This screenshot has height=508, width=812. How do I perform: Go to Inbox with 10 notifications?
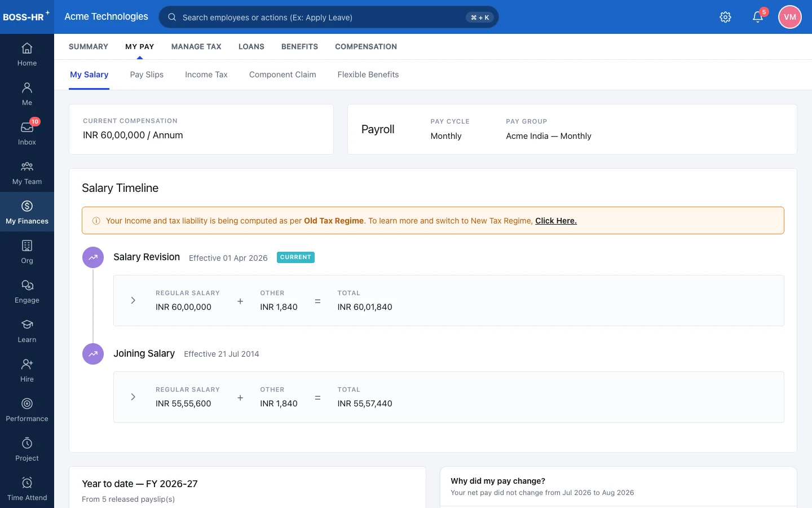pyautogui.click(x=27, y=133)
